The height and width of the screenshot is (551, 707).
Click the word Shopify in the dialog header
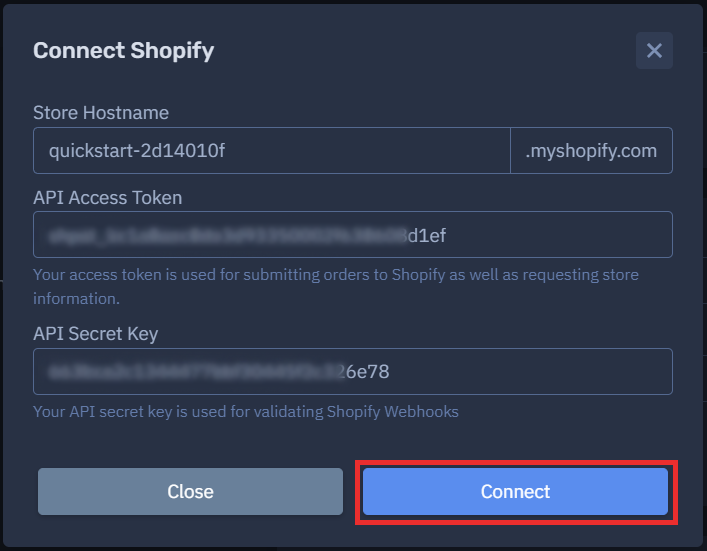pyautogui.click(x=172, y=50)
